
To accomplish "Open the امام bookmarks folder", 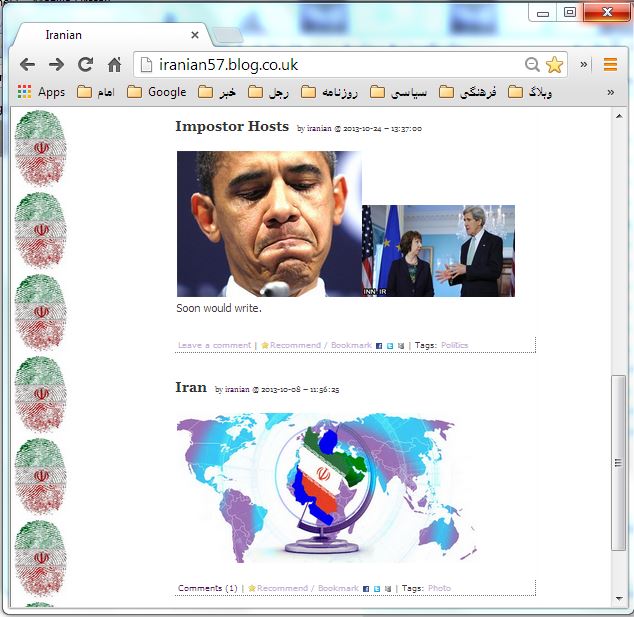I will (96, 92).
